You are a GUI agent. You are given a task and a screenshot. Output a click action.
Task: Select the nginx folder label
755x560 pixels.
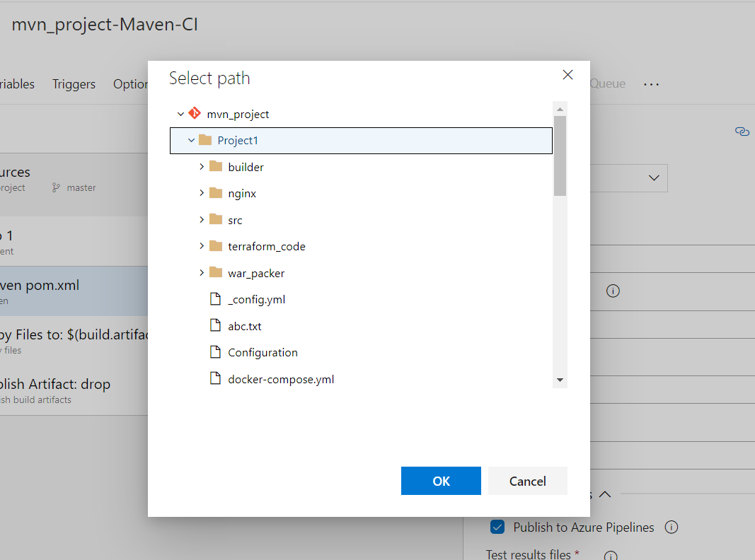[x=242, y=194]
